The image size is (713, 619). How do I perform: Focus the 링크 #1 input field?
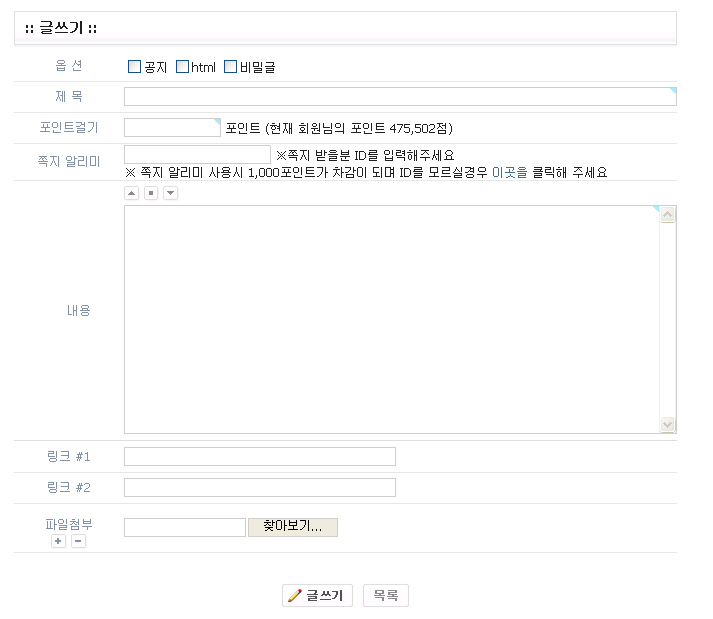click(260, 457)
